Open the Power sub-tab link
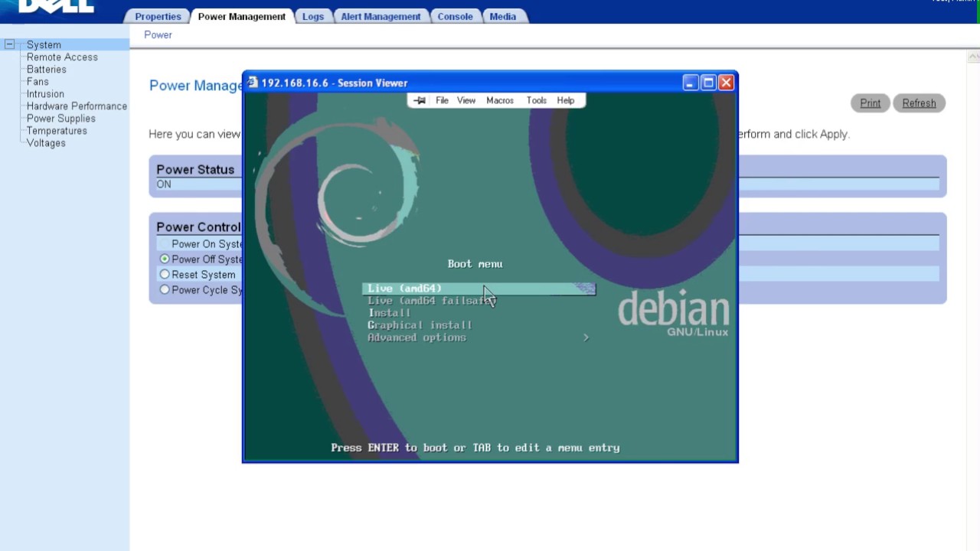The height and width of the screenshot is (551, 980). point(158,34)
